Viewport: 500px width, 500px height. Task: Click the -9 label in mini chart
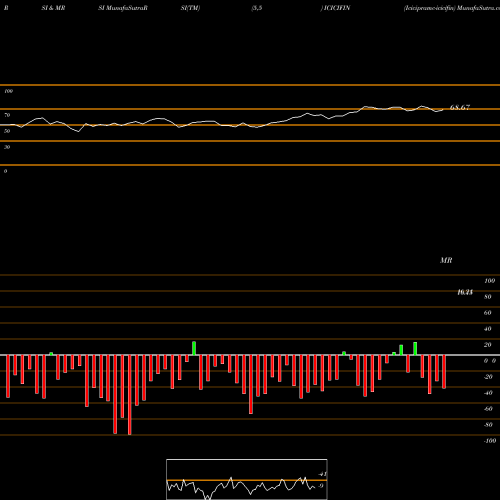coord(321,486)
